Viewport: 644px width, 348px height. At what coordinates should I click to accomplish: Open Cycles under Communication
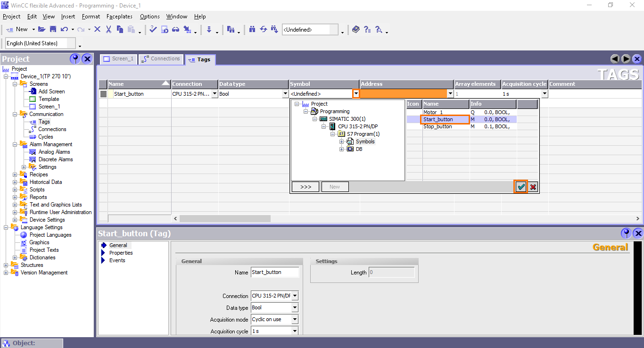46,137
